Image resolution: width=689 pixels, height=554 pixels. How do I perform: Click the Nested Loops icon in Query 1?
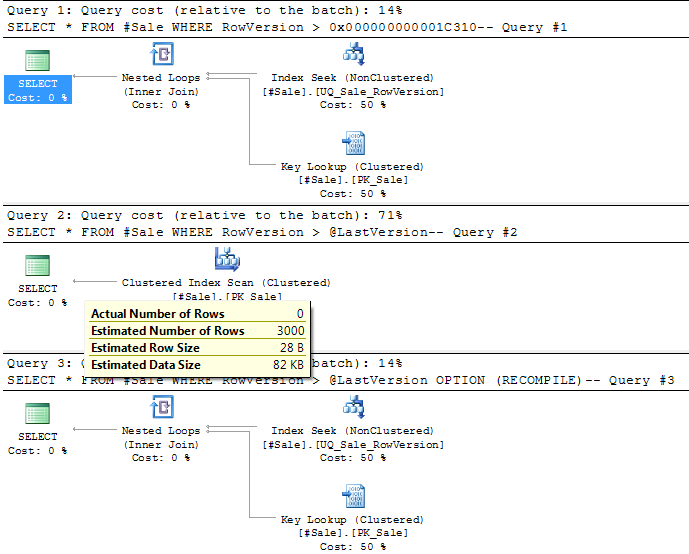162,54
